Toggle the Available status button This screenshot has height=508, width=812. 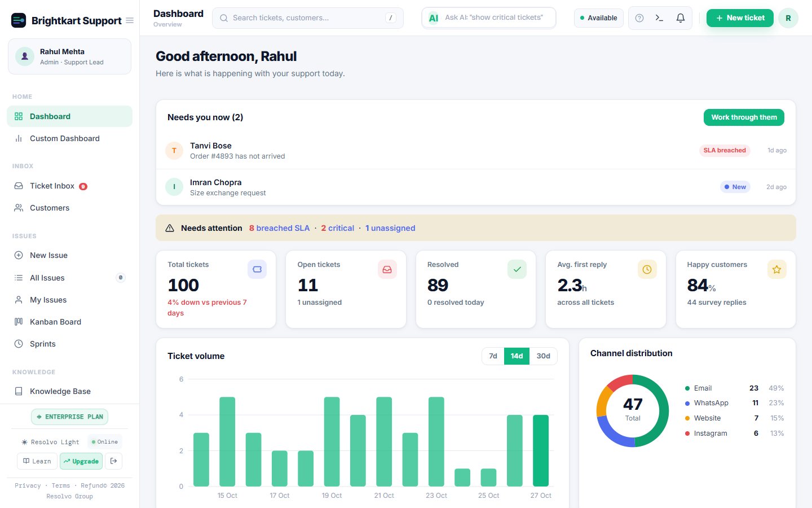[x=599, y=18]
